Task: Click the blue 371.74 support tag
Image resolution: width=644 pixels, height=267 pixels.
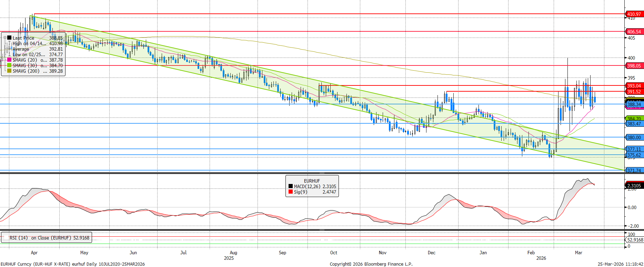Action: pos(634,171)
